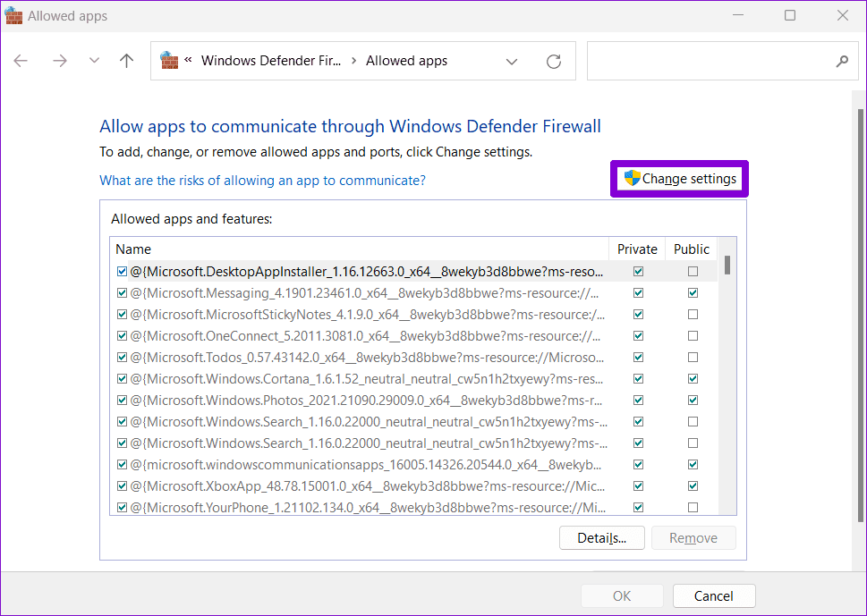Select the Microsoft.XboxApp list entry
The height and width of the screenshot is (616, 867).
point(367,486)
